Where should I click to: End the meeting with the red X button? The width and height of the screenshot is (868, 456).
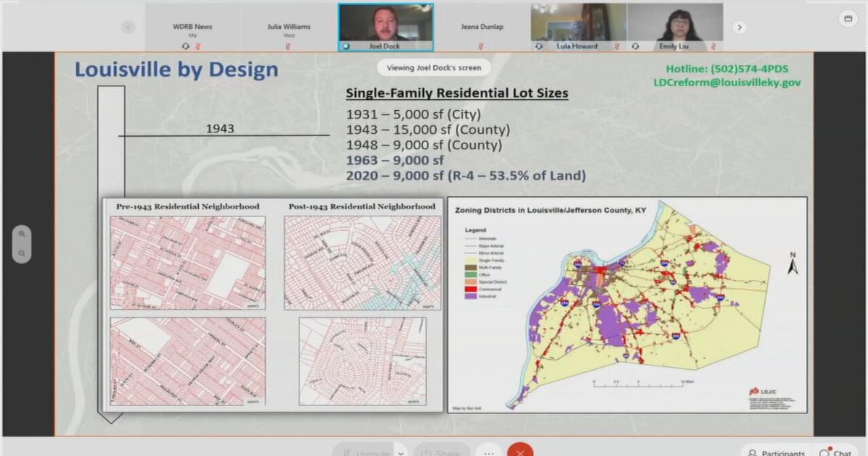coord(521,452)
